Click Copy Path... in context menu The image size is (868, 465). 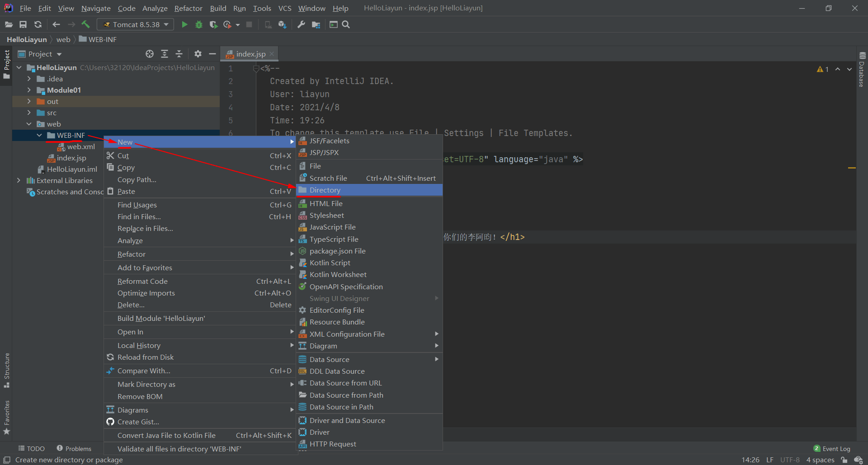(x=200, y=179)
